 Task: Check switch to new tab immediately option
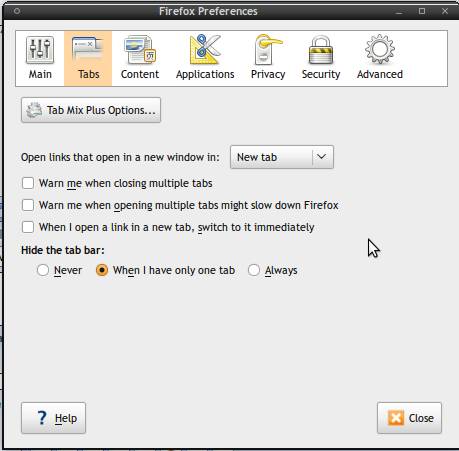pyautogui.click(x=28, y=227)
